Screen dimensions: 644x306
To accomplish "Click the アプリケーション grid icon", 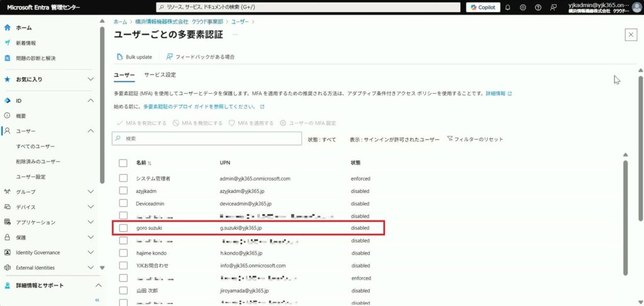I will click(x=7, y=222).
